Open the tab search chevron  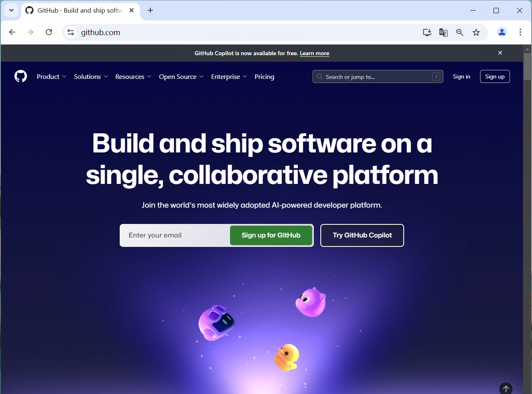(x=11, y=10)
